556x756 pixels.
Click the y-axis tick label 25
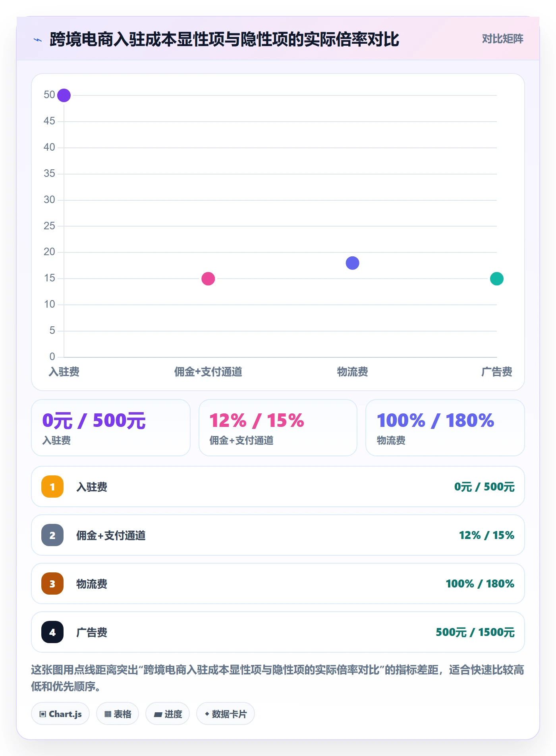(x=49, y=226)
